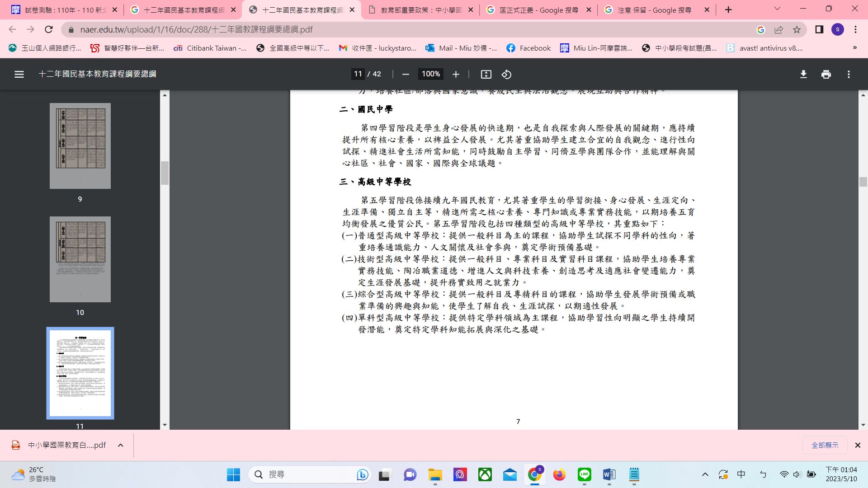Open avast! antivirus bookmark
Image resolution: width=868 pixels, height=488 pixels.
[x=764, y=48]
